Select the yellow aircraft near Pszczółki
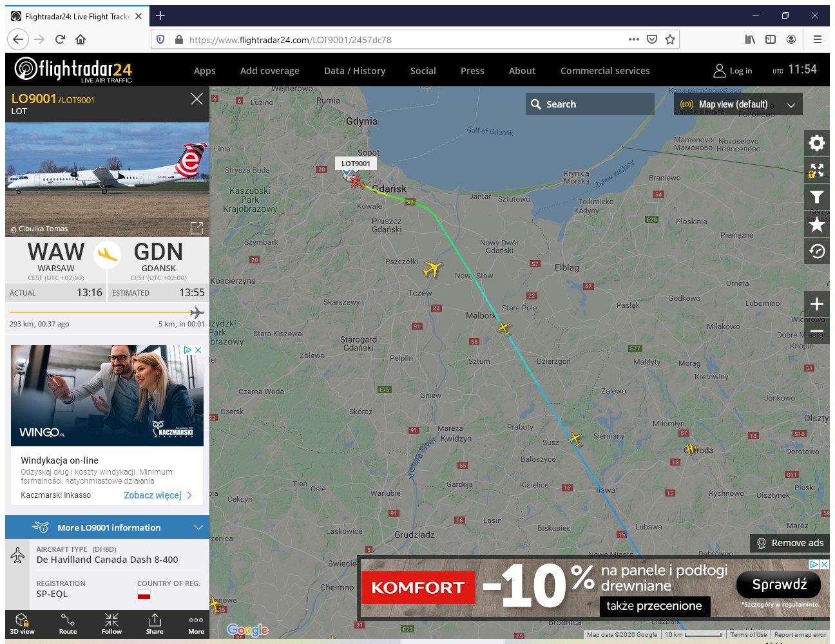 pyautogui.click(x=432, y=269)
